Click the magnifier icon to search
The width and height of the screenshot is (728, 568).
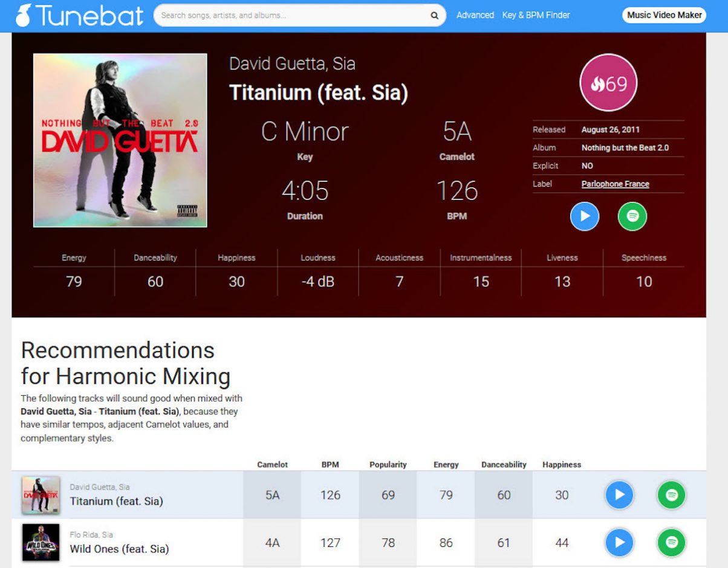434,15
